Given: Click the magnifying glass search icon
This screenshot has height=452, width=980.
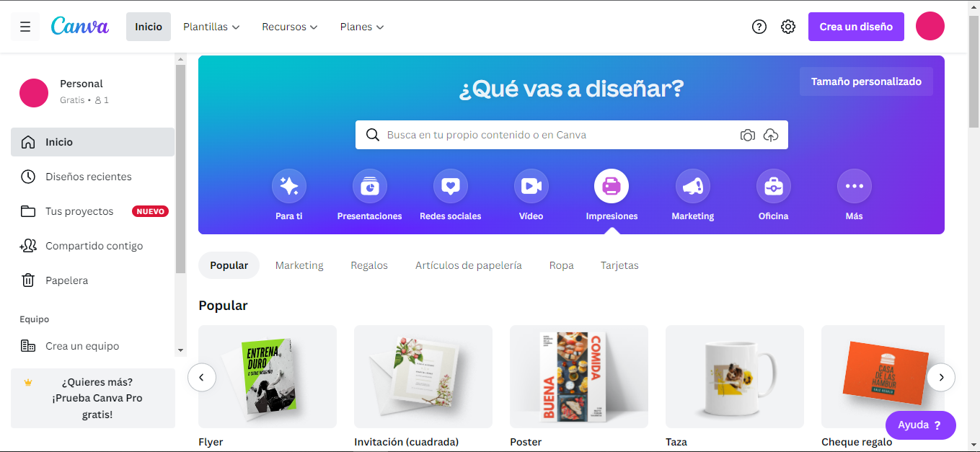Looking at the screenshot, I should pyautogui.click(x=373, y=135).
